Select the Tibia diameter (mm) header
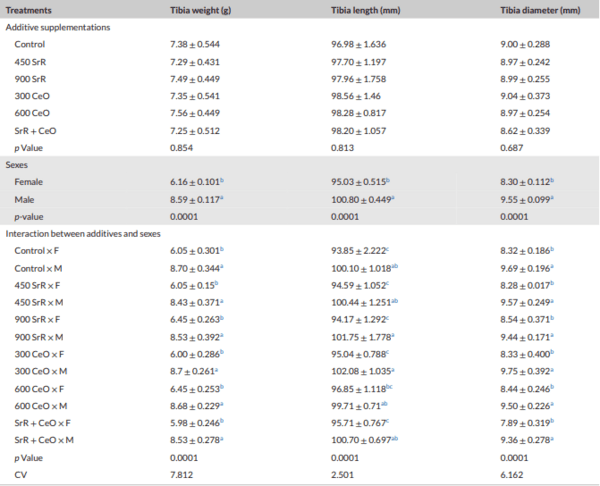Viewport: 600px width, 486px height. click(x=540, y=10)
